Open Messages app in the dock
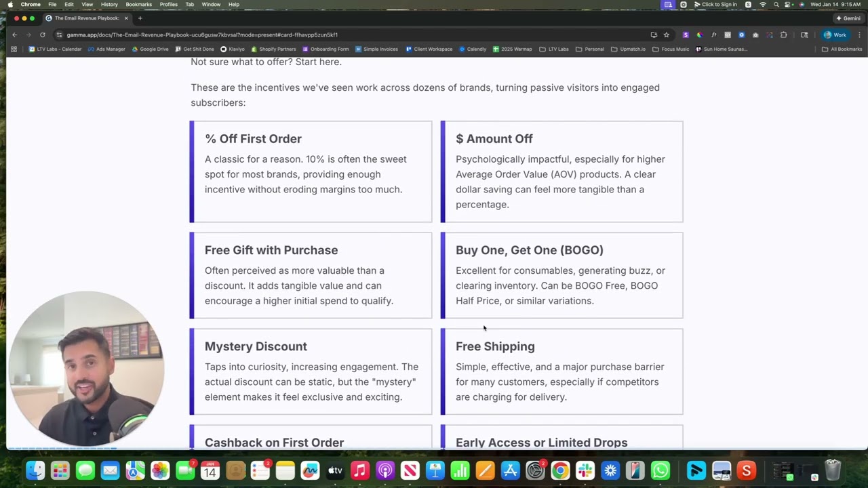The width and height of the screenshot is (868, 488). (85, 470)
